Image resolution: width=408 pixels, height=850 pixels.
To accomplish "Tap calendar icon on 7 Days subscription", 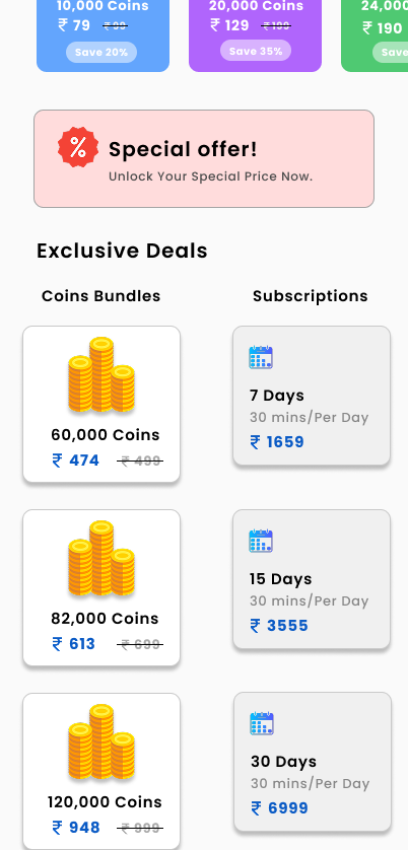I will [261, 357].
